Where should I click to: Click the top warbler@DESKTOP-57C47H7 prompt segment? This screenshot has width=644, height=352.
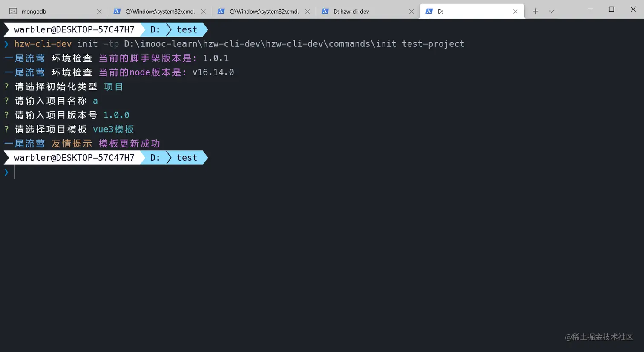pyautogui.click(x=74, y=29)
